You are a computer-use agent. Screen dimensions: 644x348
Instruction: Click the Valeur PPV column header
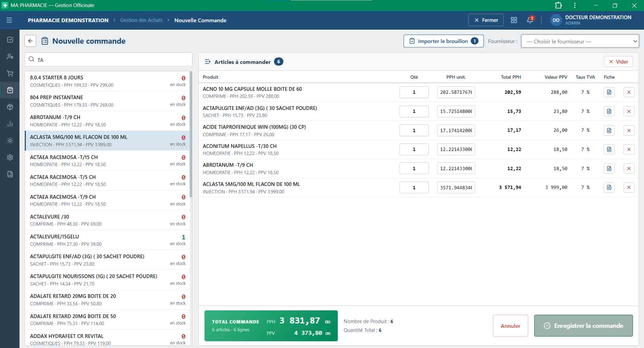pos(556,77)
